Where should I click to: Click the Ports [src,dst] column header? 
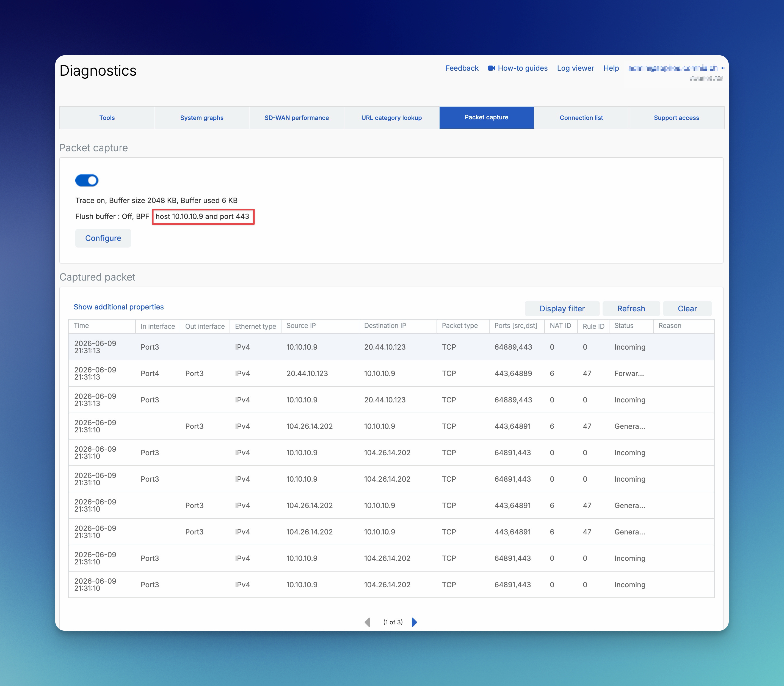click(517, 326)
